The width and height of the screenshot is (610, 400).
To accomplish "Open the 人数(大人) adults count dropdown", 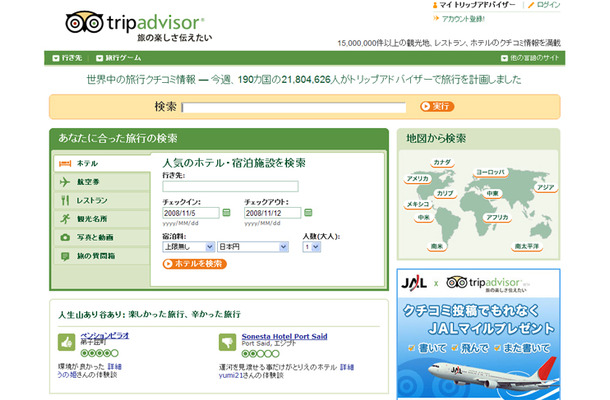I will click(x=312, y=247).
